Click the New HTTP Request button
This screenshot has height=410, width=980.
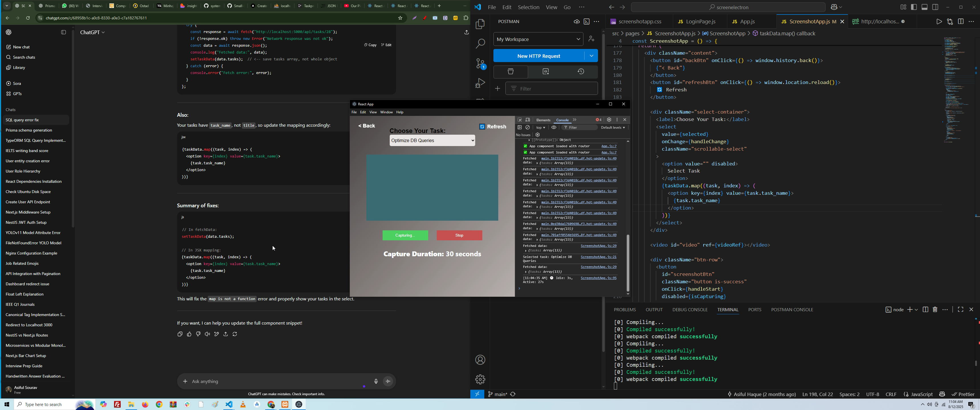[x=538, y=56]
